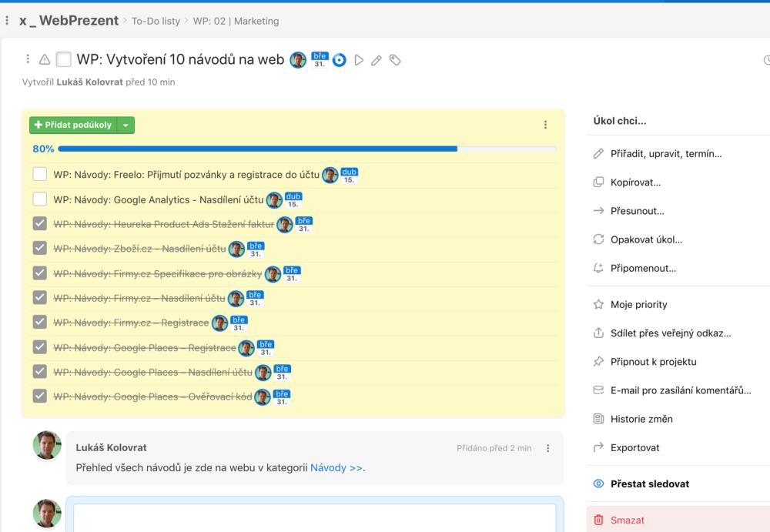Start time tracking with the play icon
This screenshot has width=770, height=532.
(x=359, y=60)
